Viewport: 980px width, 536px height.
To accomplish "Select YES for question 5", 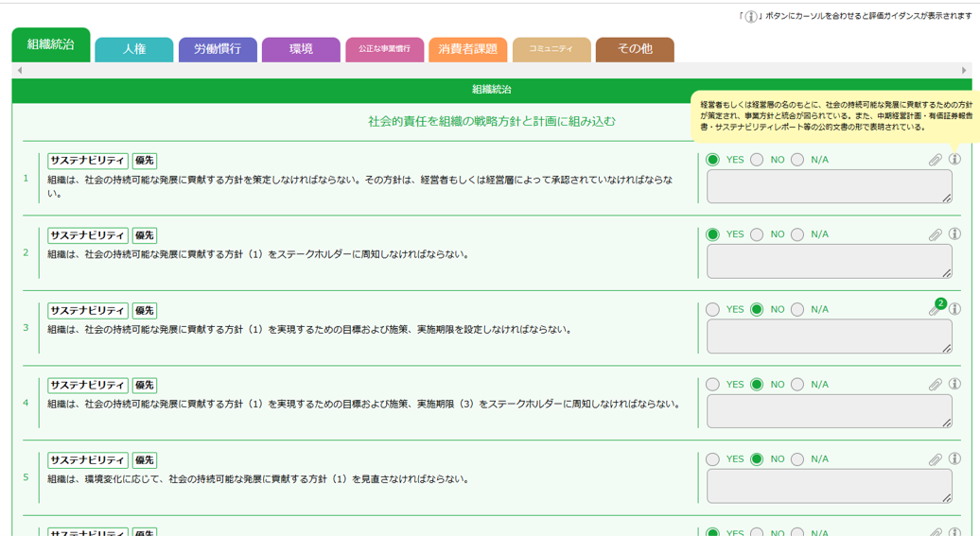I will [712, 459].
